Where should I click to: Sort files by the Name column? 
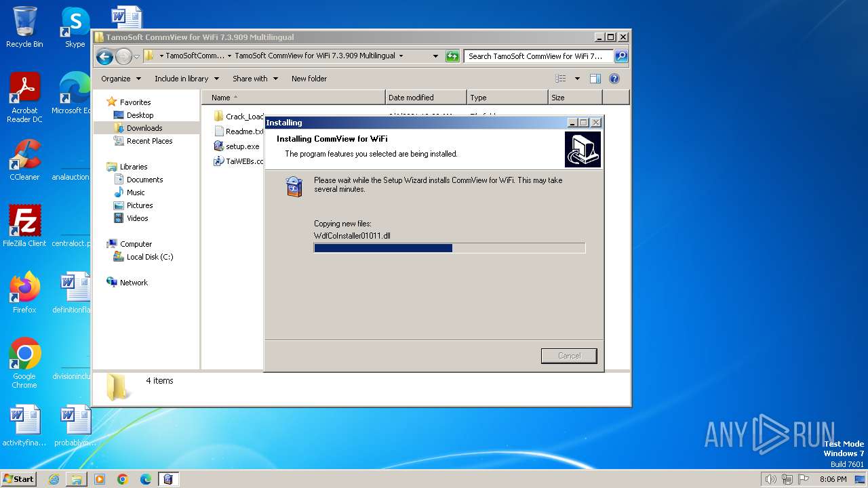coord(294,98)
